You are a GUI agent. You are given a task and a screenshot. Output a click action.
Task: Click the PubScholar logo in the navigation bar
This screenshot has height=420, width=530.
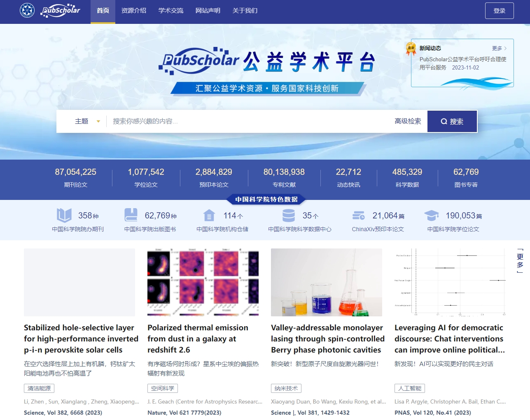(x=61, y=11)
